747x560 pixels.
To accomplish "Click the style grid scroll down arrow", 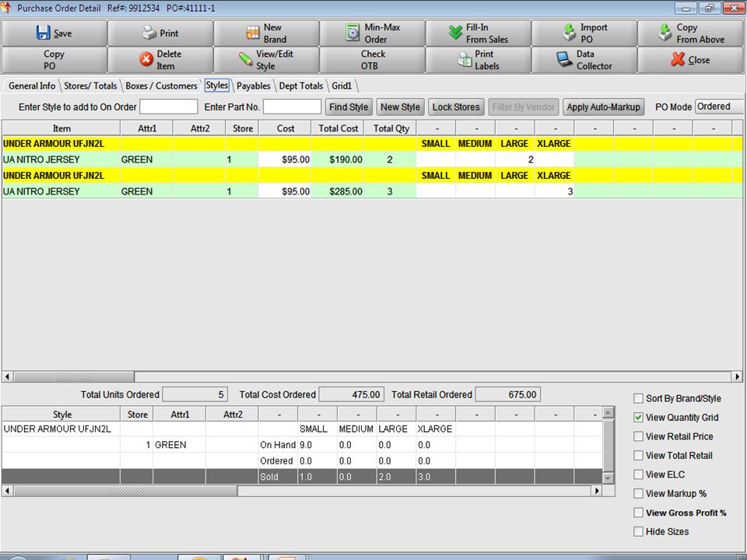I will pyautogui.click(x=608, y=478).
